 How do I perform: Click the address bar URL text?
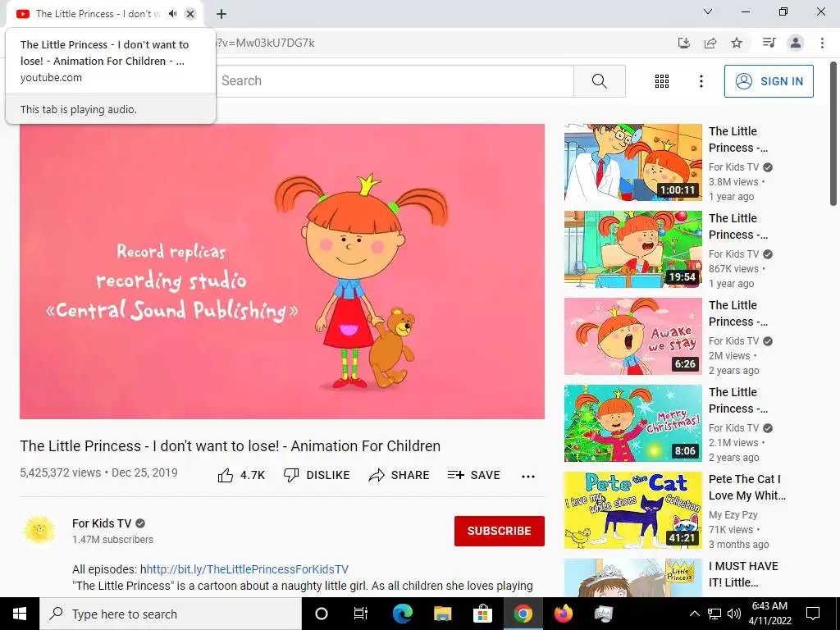(267, 43)
